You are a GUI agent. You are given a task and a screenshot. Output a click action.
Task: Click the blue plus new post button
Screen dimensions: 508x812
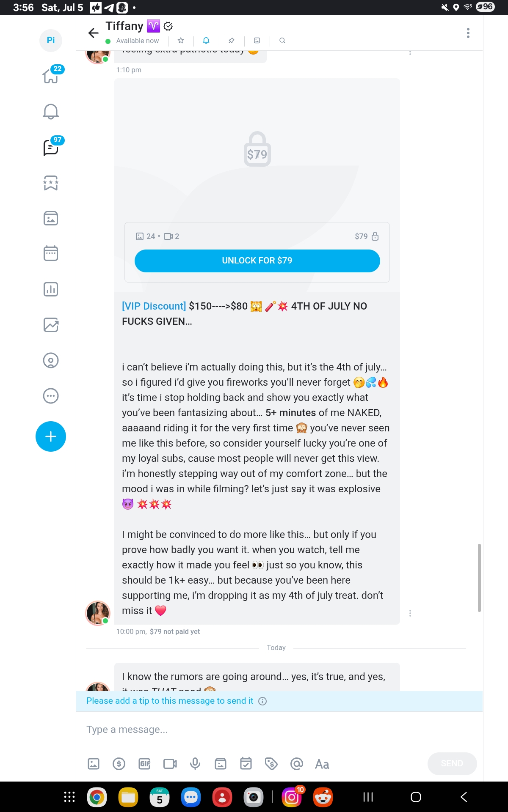(x=51, y=436)
